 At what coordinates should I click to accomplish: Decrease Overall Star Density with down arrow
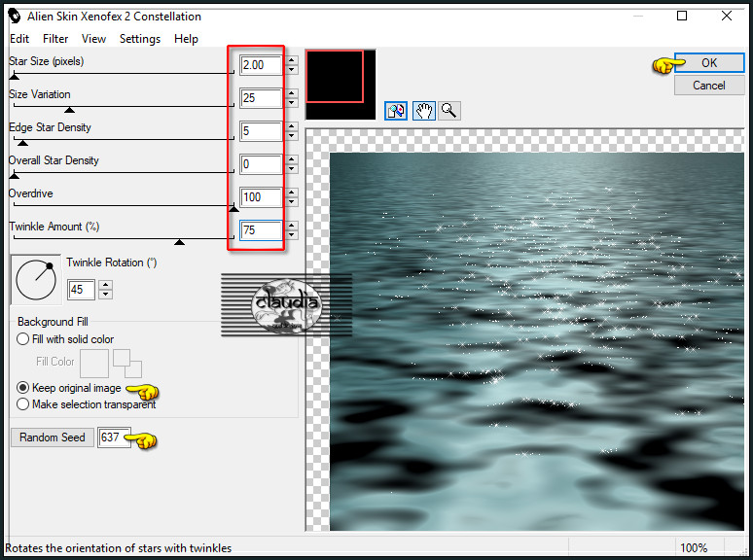pyautogui.click(x=292, y=169)
